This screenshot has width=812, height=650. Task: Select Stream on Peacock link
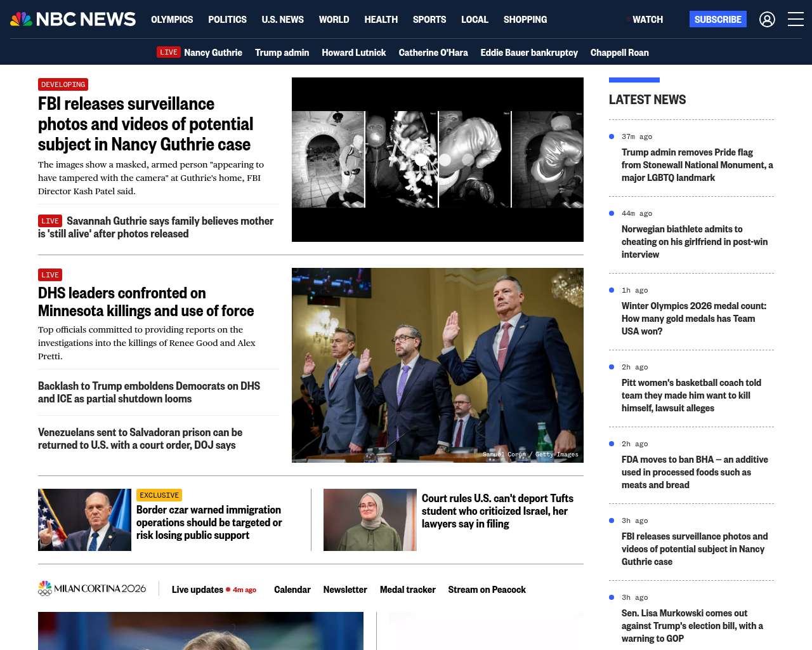(x=487, y=590)
